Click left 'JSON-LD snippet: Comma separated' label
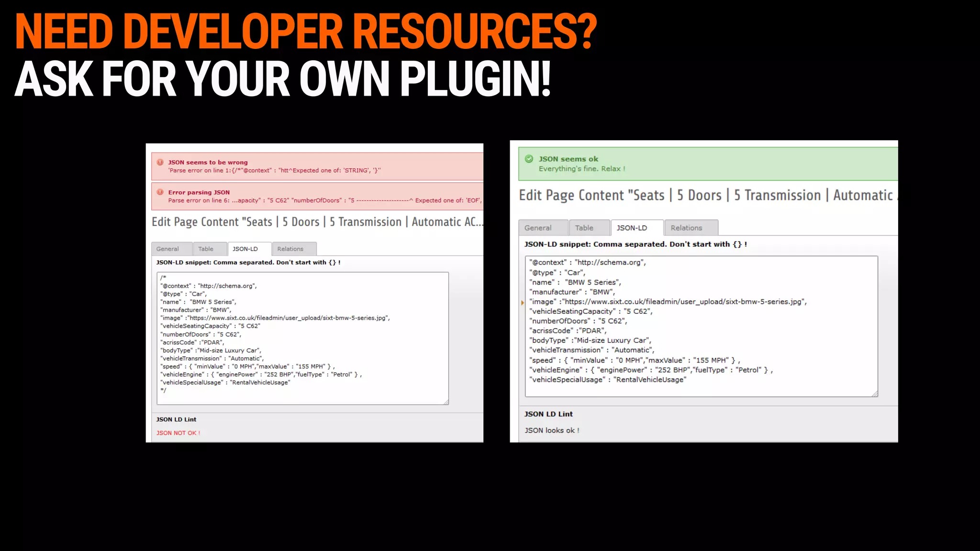The height and width of the screenshot is (551, 980). click(248, 263)
